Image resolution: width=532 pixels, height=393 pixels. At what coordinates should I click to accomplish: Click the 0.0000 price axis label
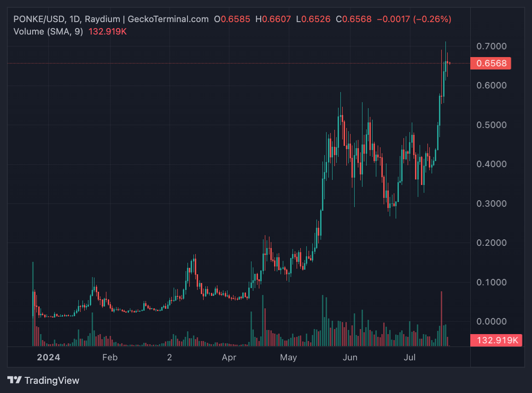pos(491,322)
